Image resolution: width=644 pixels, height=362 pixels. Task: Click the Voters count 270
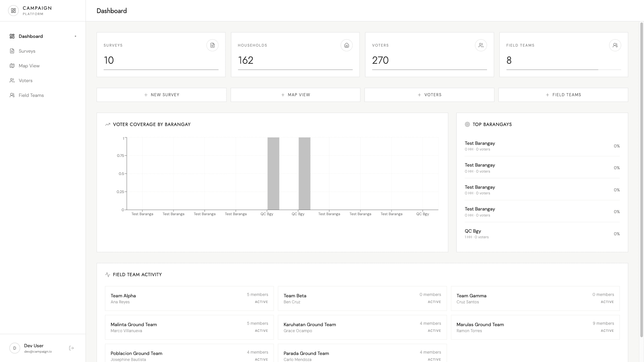tap(380, 60)
